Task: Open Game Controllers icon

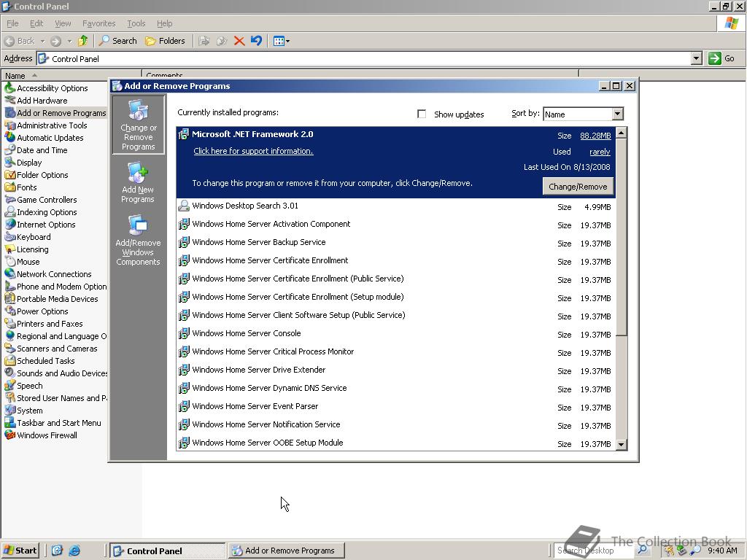Action: click(9, 200)
